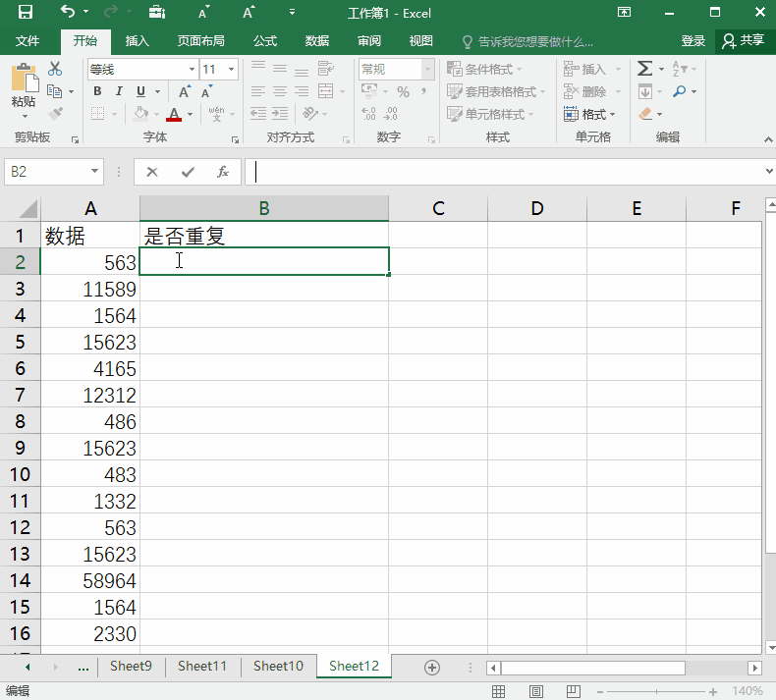Click the Paste clipboard icon
The width and height of the screenshot is (776, 700).
(24, 79)
